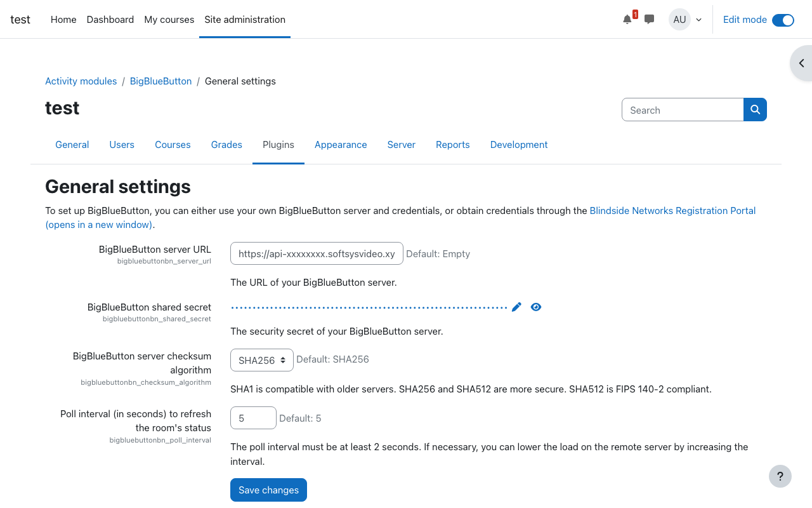The height and width of the screenshot is (508, 812).
Task: Click the AU user avatar
Action: click(679, 20)
